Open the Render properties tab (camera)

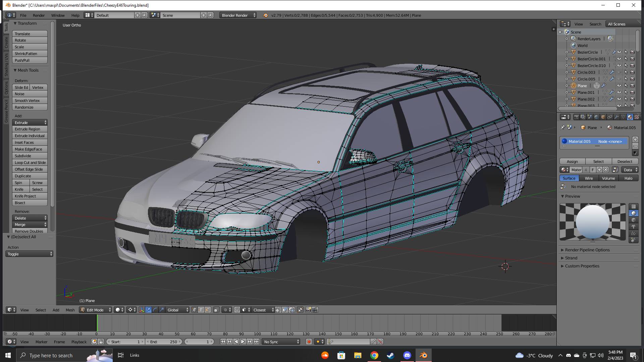pos(576,117)
